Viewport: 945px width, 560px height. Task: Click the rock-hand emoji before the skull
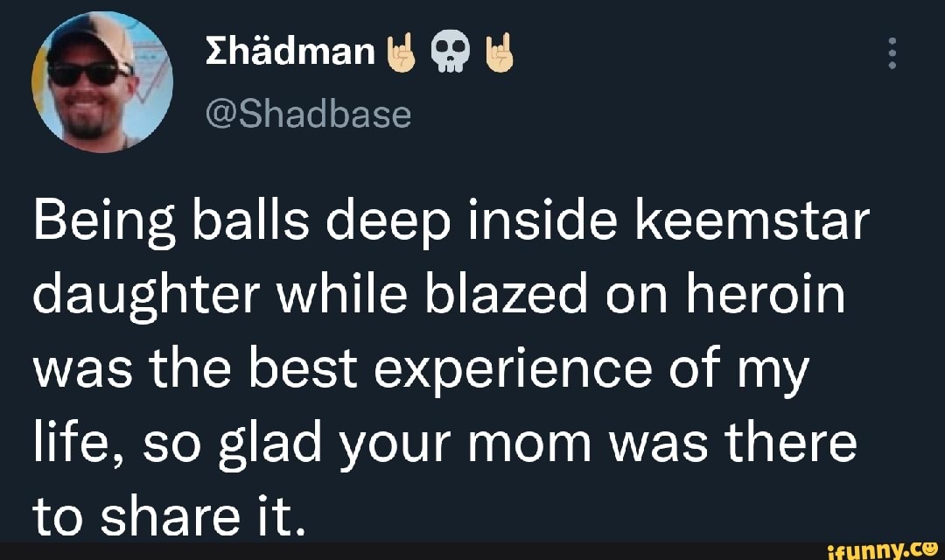[402, 50]
